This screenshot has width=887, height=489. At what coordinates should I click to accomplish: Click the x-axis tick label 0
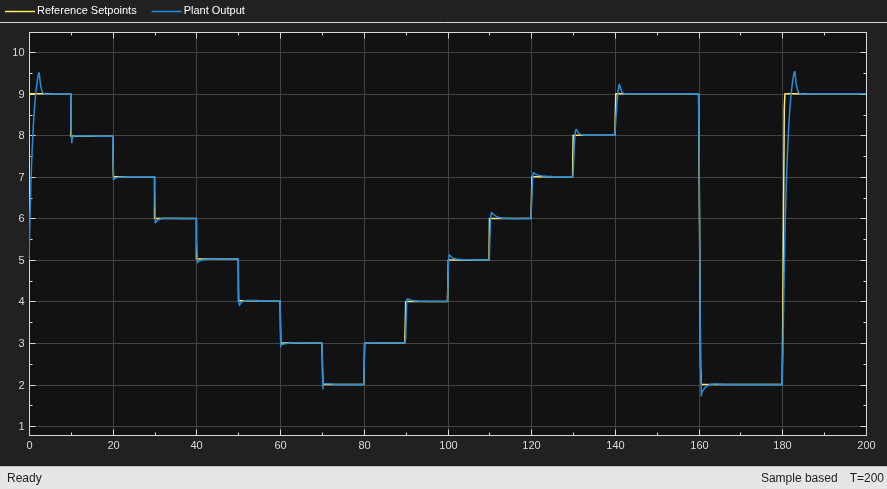[29, 445]
